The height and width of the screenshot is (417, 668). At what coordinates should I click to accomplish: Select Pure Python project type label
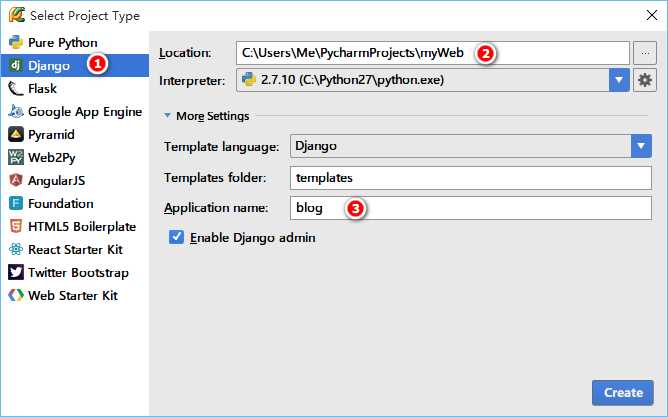coord(63,43)
